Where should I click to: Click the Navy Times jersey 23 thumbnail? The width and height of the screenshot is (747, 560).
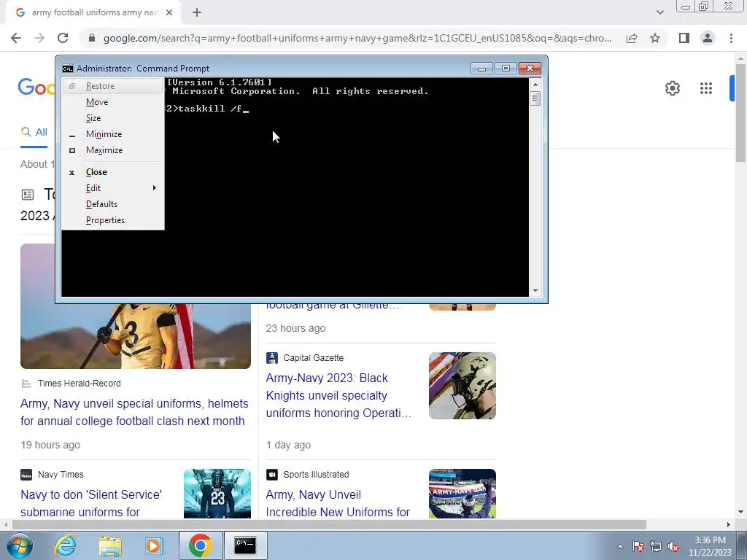(217, 494)
